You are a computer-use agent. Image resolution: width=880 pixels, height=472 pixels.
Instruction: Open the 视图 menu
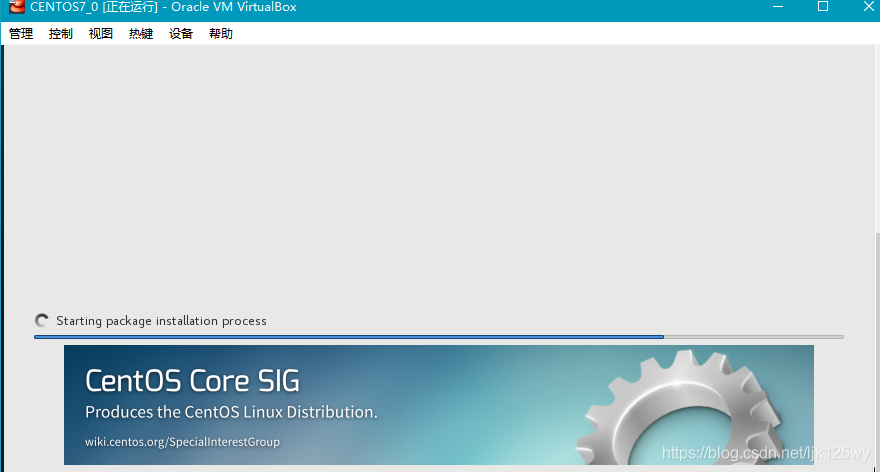coord(101,34)
